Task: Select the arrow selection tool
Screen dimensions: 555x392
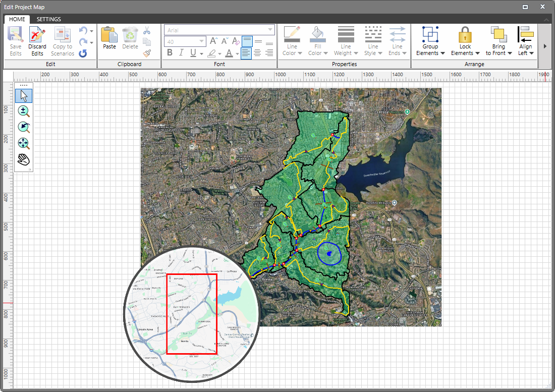Action: click(x=23, y=95)
